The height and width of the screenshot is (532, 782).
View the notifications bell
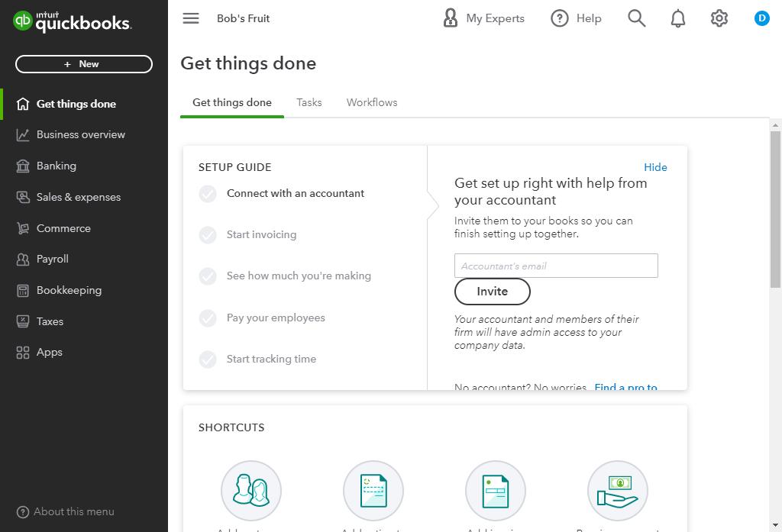(x=677, y=18)
